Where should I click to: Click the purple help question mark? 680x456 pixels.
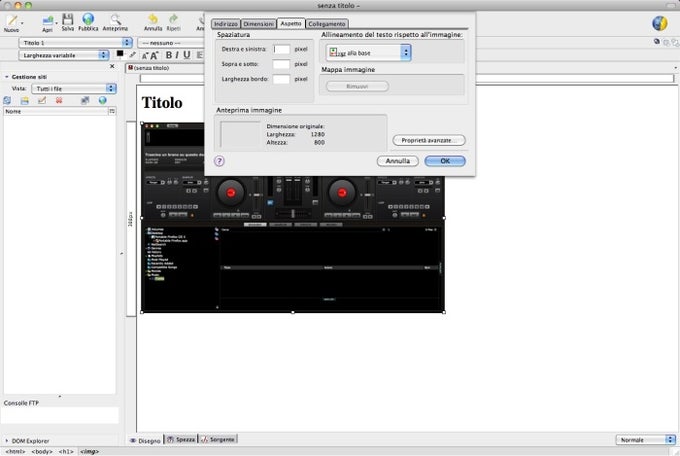tap(219, 161)
